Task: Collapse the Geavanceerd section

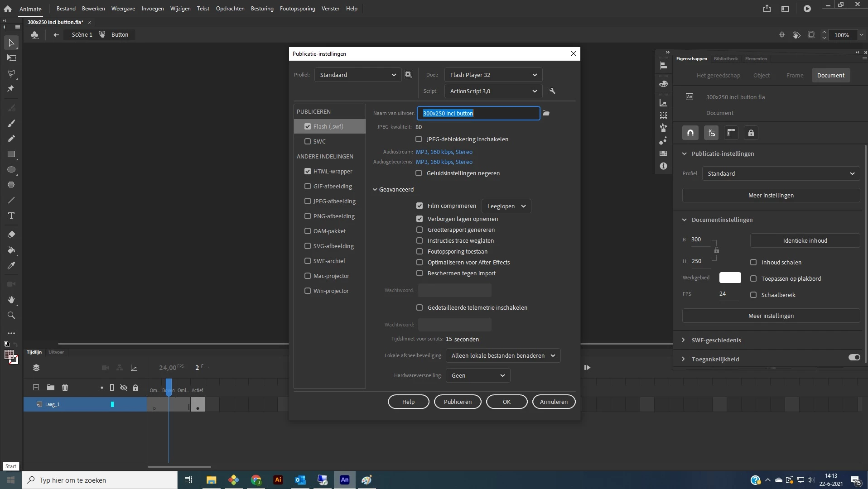Action: pyautogui.click(x=375, y=189)
